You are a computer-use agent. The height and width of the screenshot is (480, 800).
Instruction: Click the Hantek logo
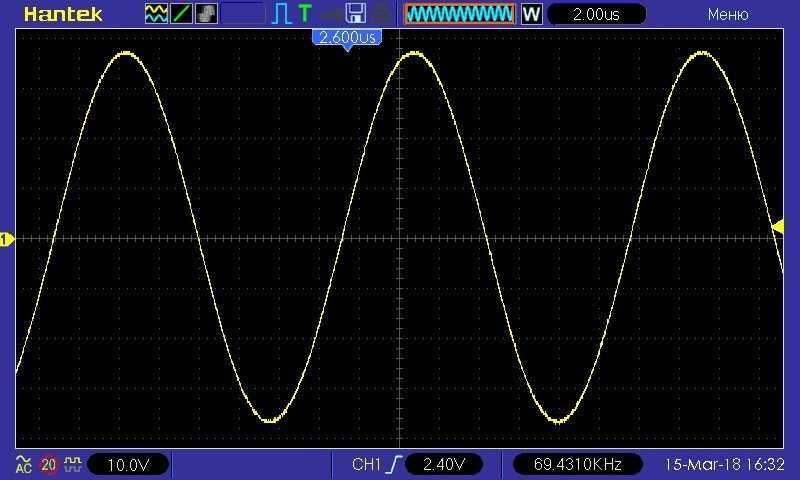(x=63, y=14)
